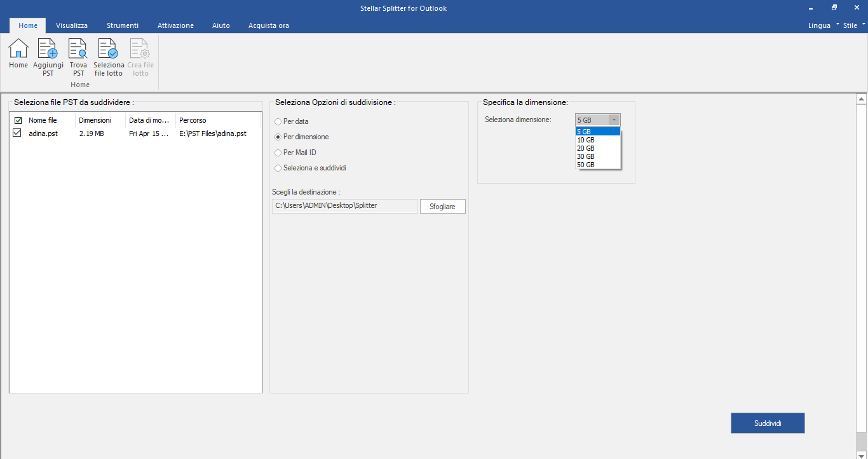Collapse the Seleziona dimensione combo box

coord(613,120)
